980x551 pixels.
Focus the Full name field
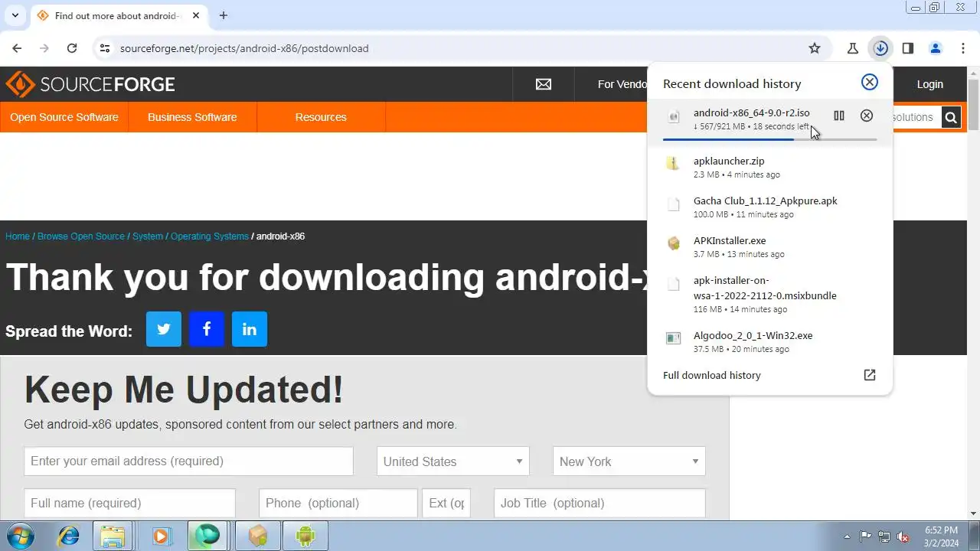130,504
